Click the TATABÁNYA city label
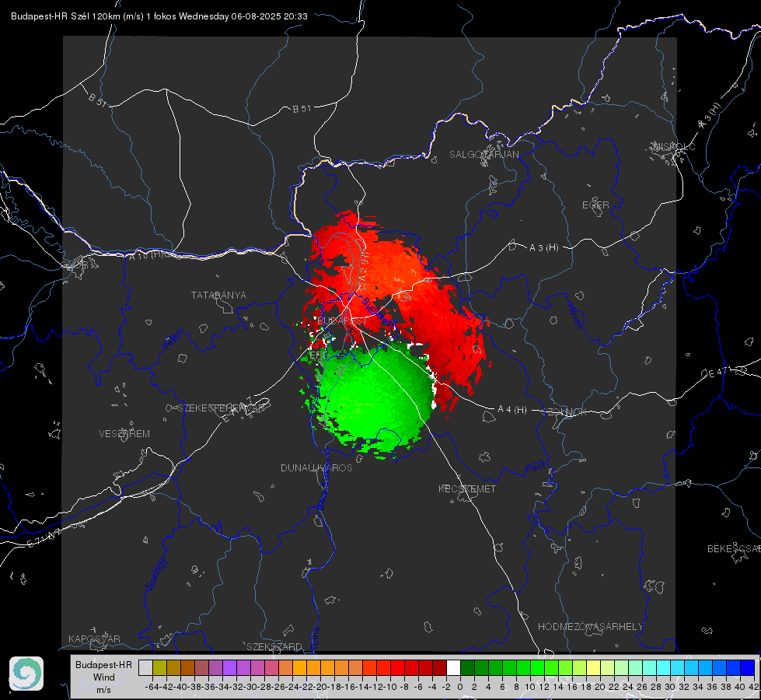Viewport: 761px width, 700px height. tap(218, 296)
